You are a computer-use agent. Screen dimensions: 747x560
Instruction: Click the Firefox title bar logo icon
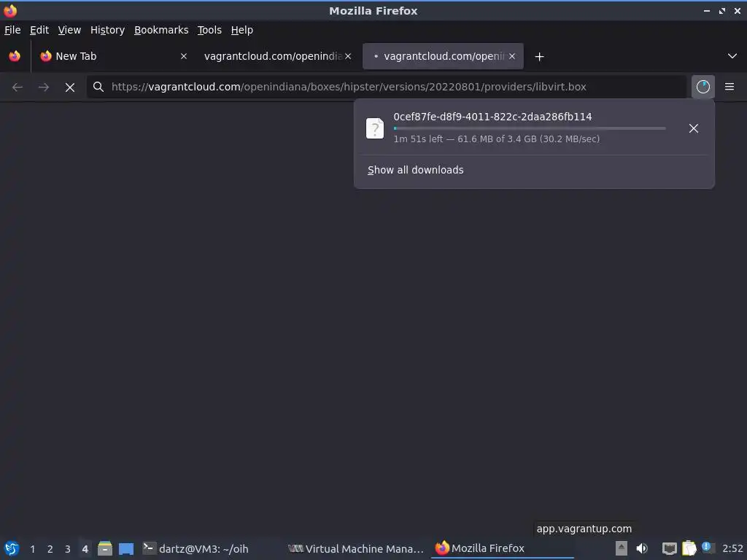coord(10,10)
